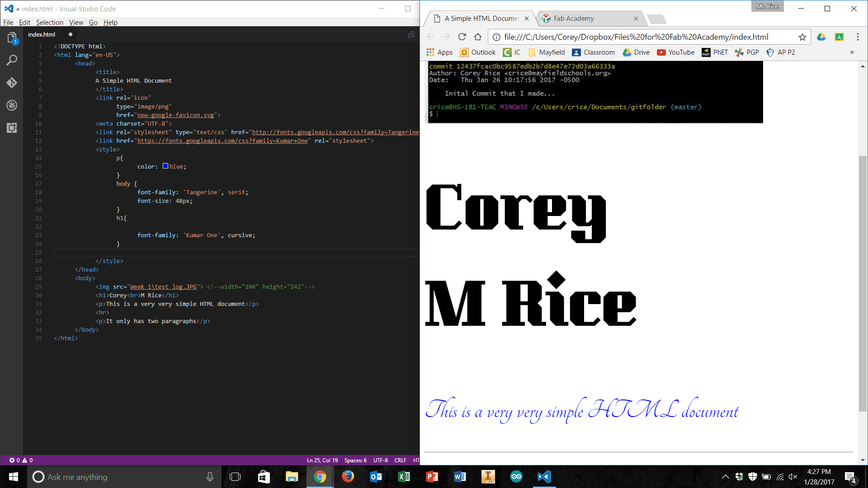Click the Chrome address bar URL
The height and width of the screenshot is (488, 868).
pos(636,37)
